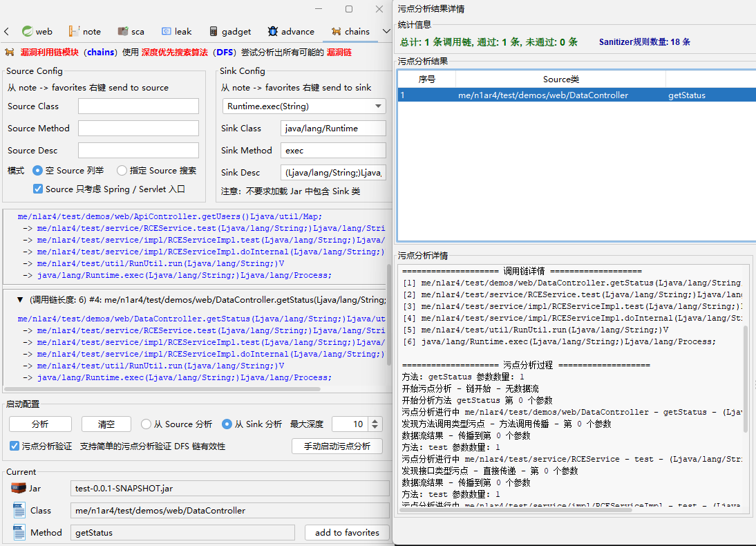Click the chain icon in the description line
This screenshot has height=546, width=756.
coord(10,52)
